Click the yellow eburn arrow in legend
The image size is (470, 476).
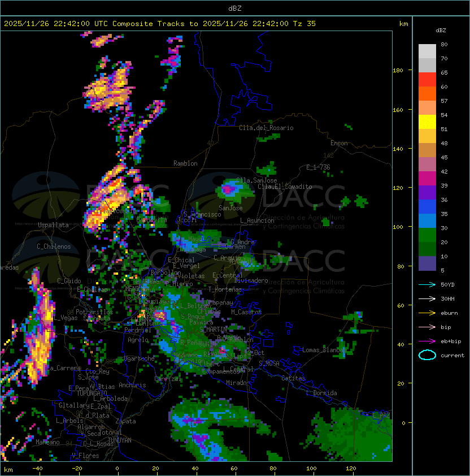(x=427, y=313)
